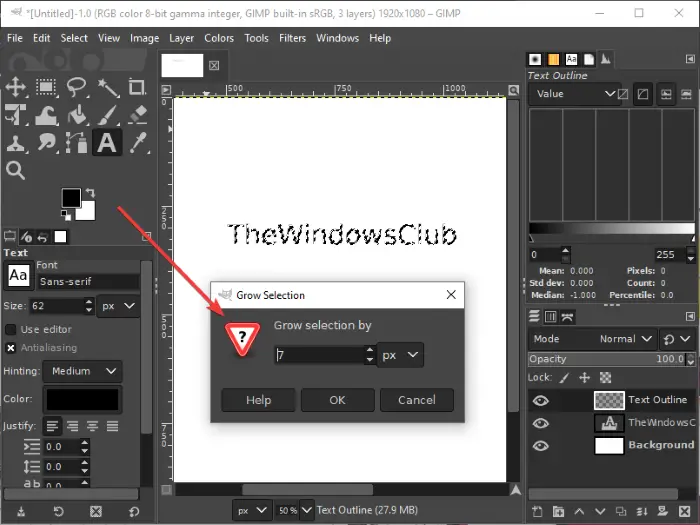Toggle lock position and size icon
This screenshot has width=700, height=525.
pyautogui.click(x=584, y=378)
